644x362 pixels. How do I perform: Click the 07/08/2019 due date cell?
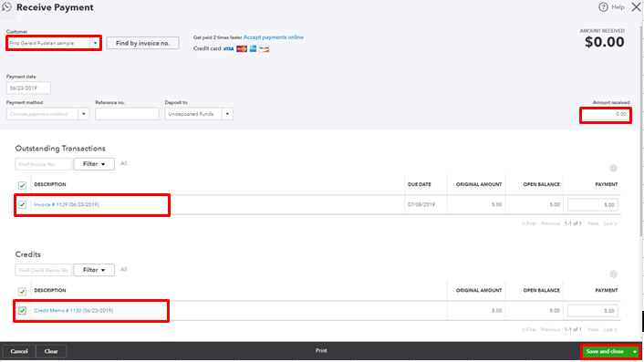[x=421, y=204]
